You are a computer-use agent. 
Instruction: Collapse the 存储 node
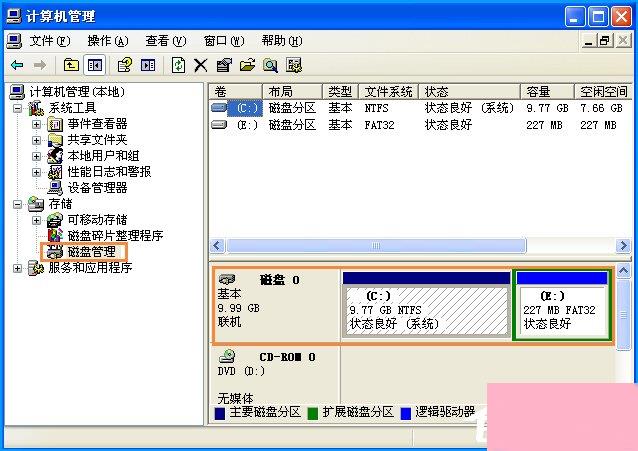point(17,204)
